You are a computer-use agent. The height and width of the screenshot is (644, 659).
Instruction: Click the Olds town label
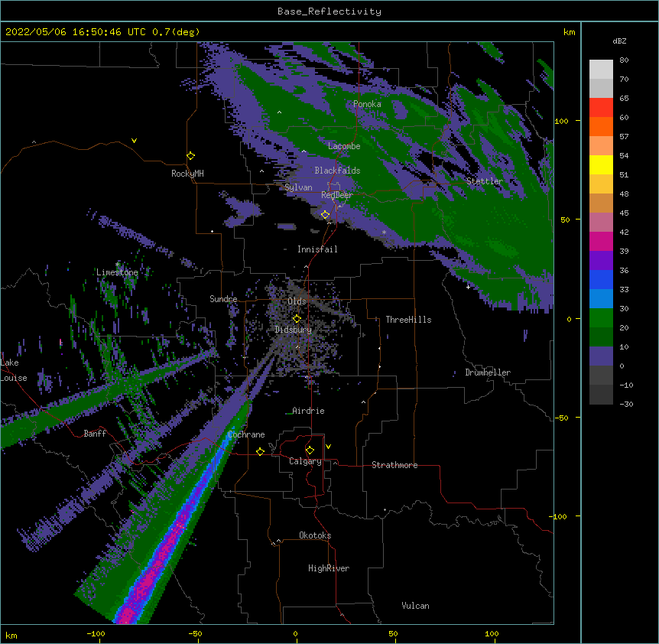click(297, 301)
